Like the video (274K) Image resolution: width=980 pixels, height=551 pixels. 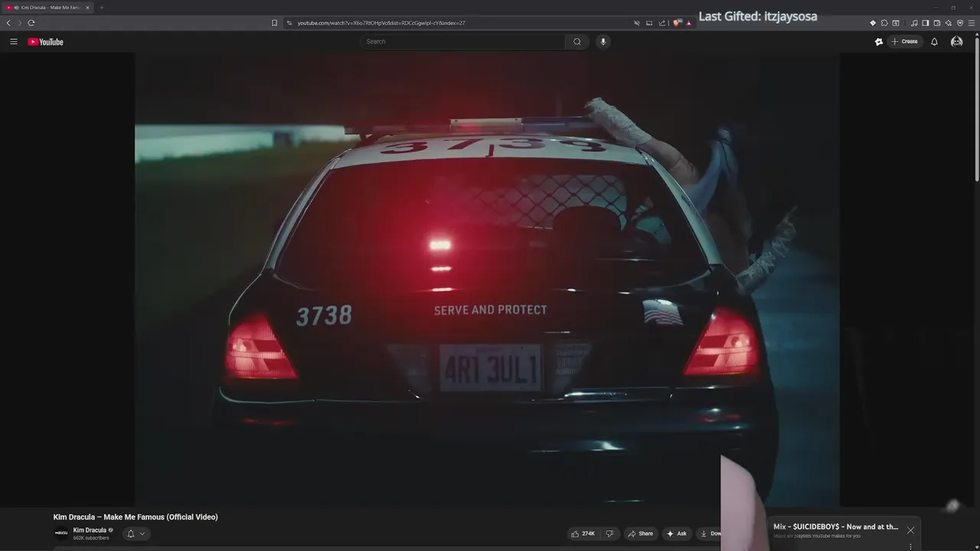tap(583, 533)
